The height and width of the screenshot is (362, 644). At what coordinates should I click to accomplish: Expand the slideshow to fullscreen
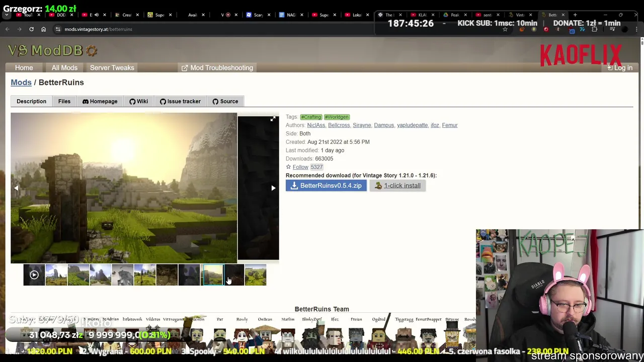click(273, 119)
